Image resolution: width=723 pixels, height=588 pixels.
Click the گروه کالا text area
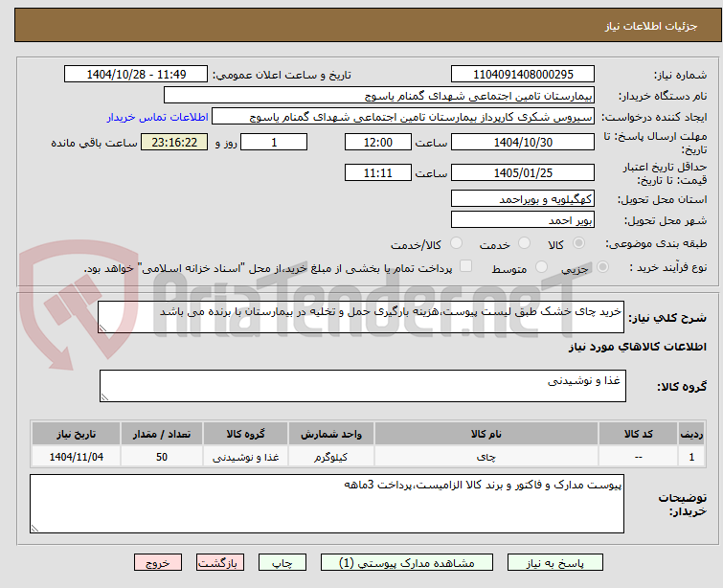tap(362, 386)
